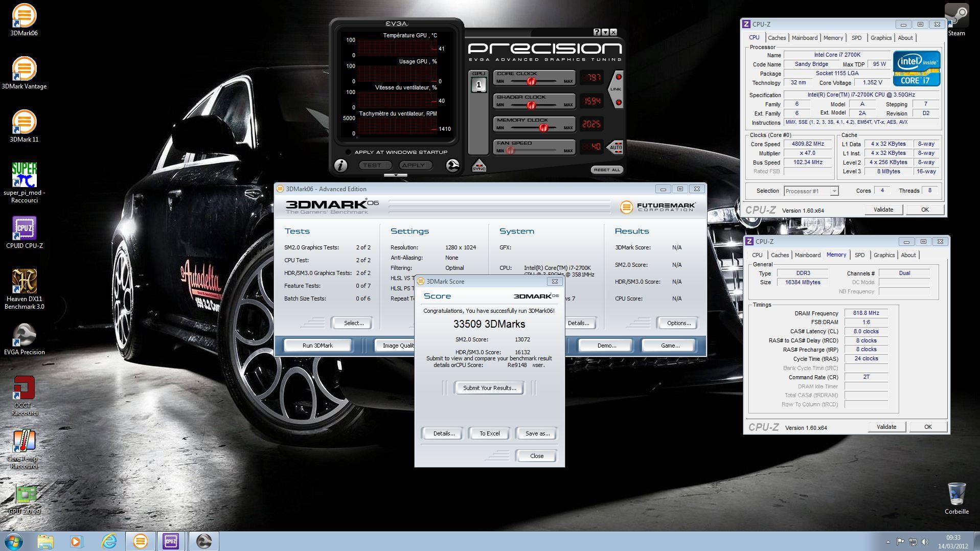
Task: Open the Corbeille recycle bin
Action: point(956,498)
